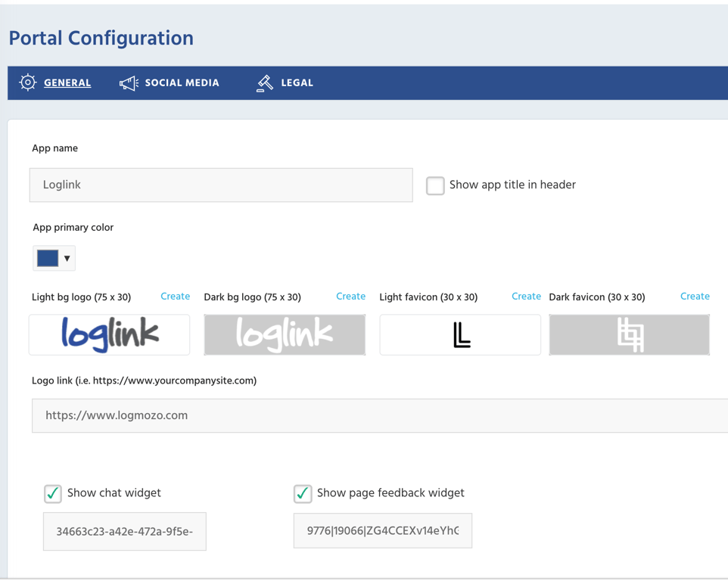The height and width of the screenshot is (581, 728).
Task: Open the Legal tab
Action: (x=297, y=83)
